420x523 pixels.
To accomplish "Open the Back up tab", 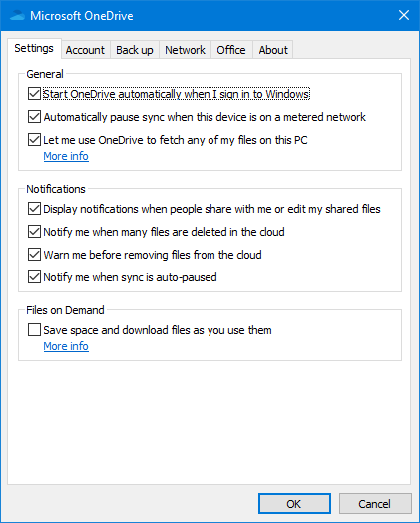I will pyautogui.click(x=135, y=50).
